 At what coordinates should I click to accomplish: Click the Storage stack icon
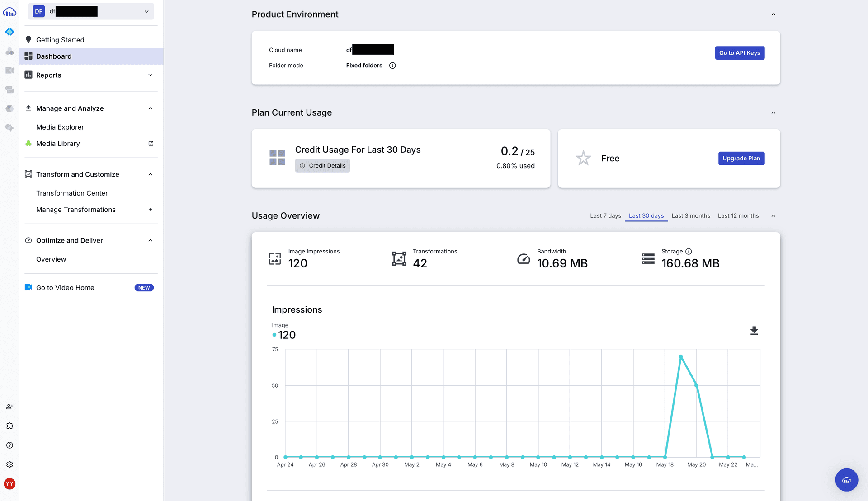pos(648,258)
